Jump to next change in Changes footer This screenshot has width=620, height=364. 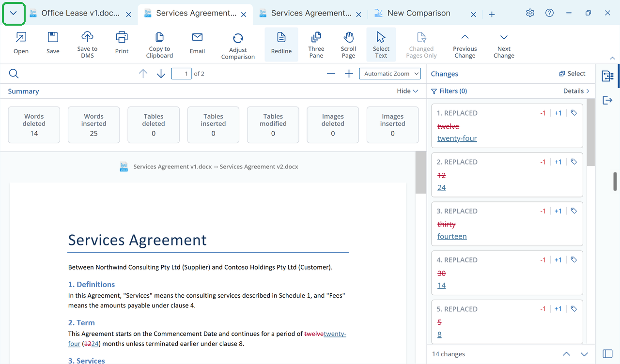[584, 354]
